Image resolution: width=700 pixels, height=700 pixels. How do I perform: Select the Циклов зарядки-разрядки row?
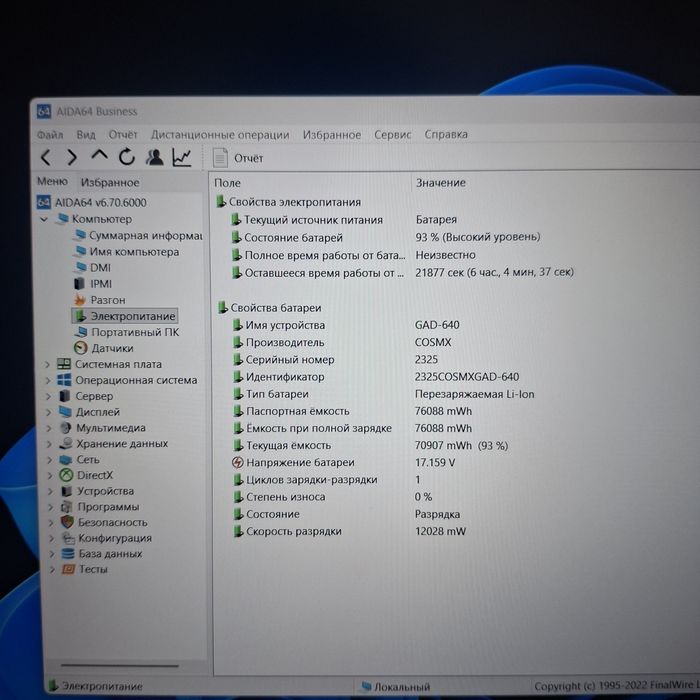[x=327, y=480]
